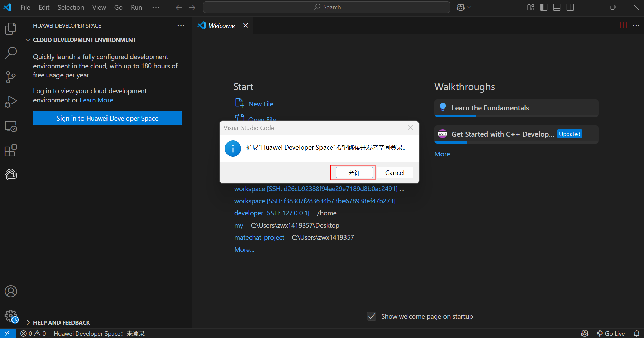Open the Explorer view in activity bar
The height and width of the screenshot is (338, 644).
click(x=11, y=29)
